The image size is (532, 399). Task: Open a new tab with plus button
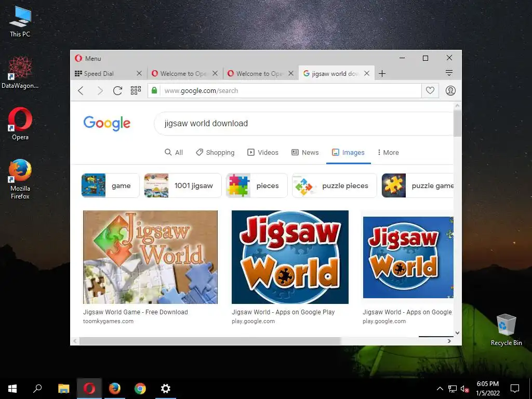click(x=382, y=74)
